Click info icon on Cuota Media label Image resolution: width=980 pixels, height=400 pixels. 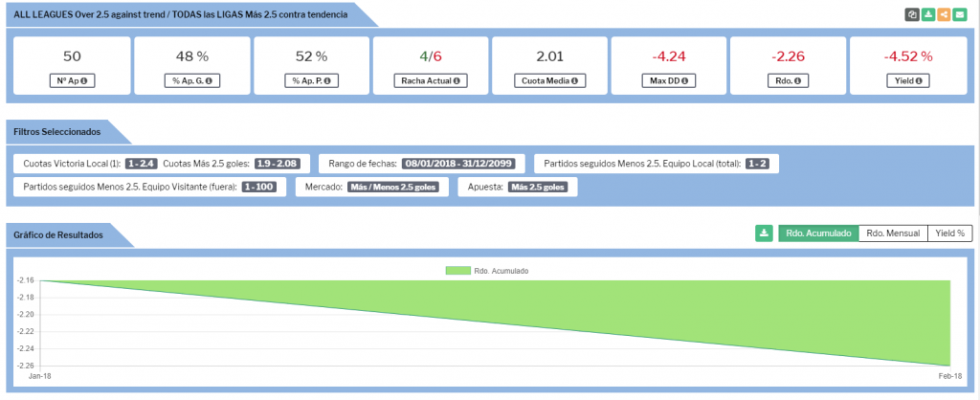574,80
